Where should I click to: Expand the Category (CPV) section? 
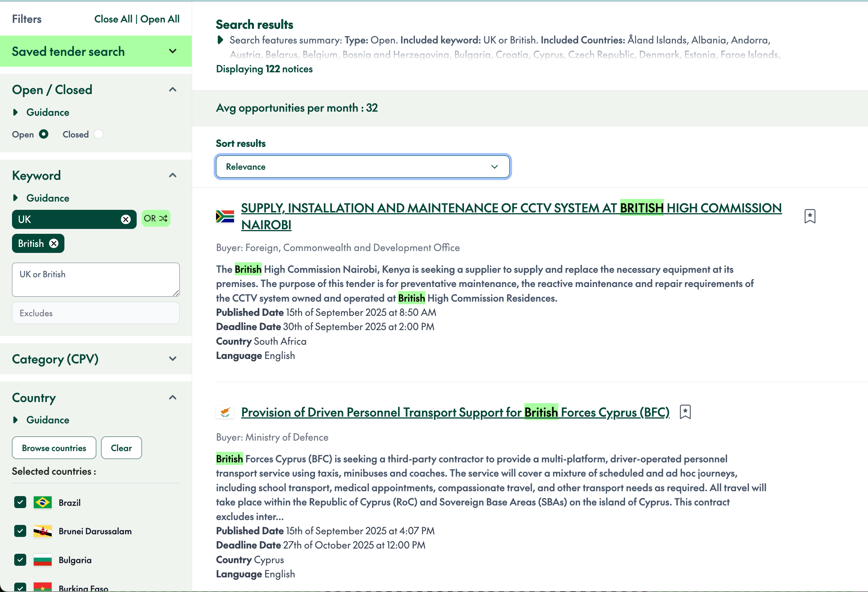tap(173, 359)
